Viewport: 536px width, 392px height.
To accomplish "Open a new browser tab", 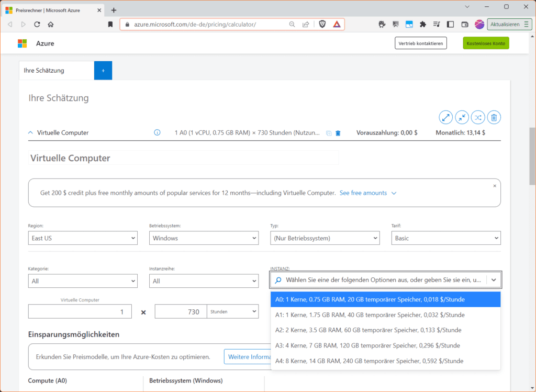I will pyautogui.click(x=114, y=10).
